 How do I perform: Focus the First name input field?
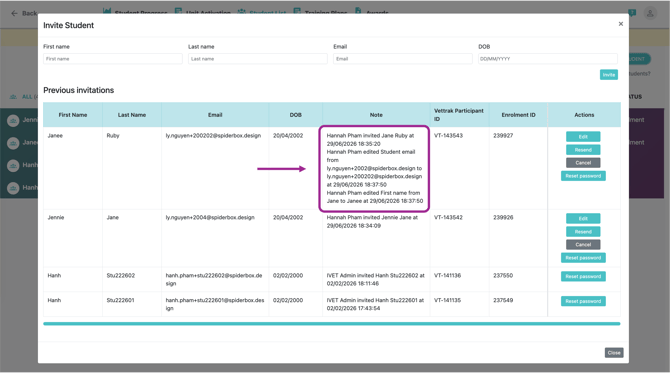[113, 59]
